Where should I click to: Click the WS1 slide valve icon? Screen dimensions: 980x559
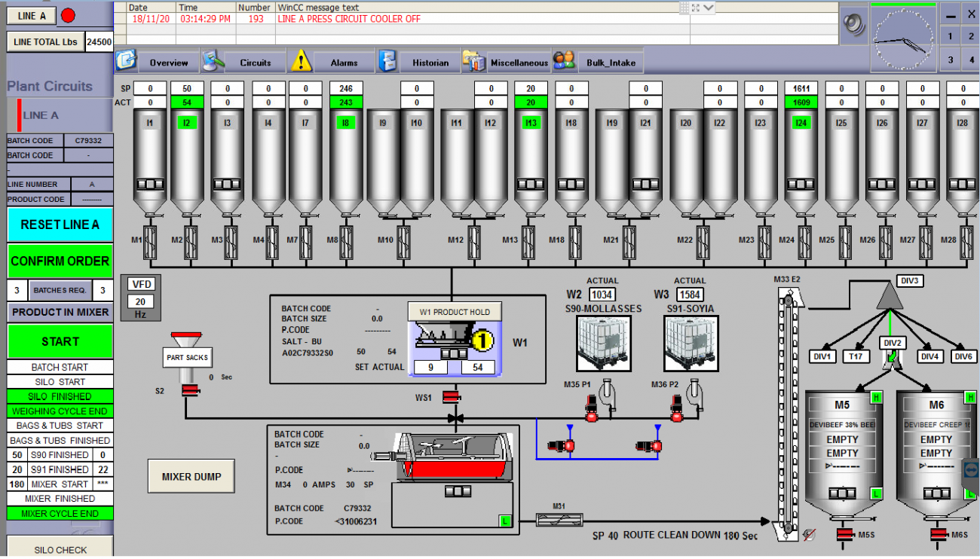click(x=452, y=397)
